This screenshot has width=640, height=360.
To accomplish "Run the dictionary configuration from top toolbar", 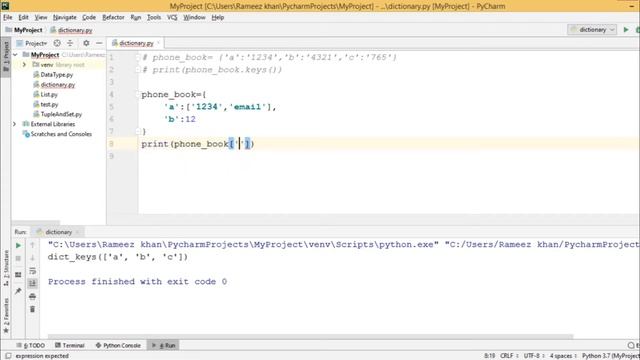I will [x=626, y=29].
